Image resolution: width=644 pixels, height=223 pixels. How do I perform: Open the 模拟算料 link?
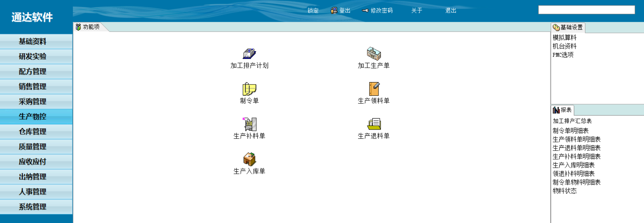564,37
